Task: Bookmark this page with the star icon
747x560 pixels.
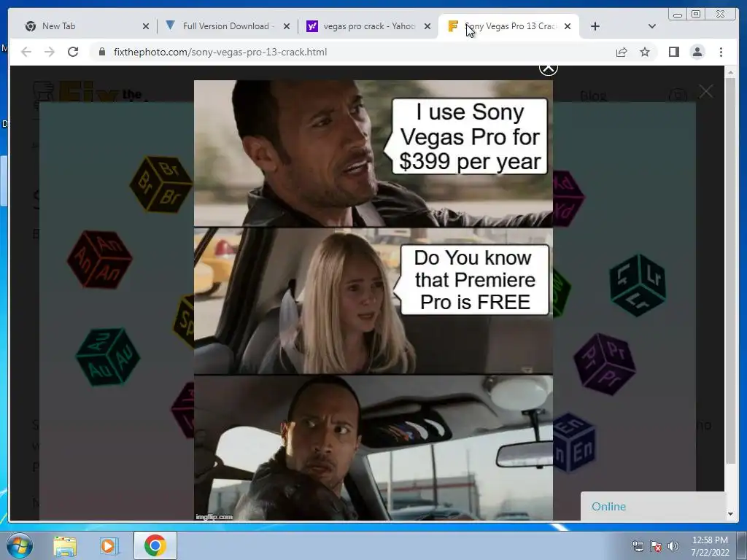Action: point(645,52)
